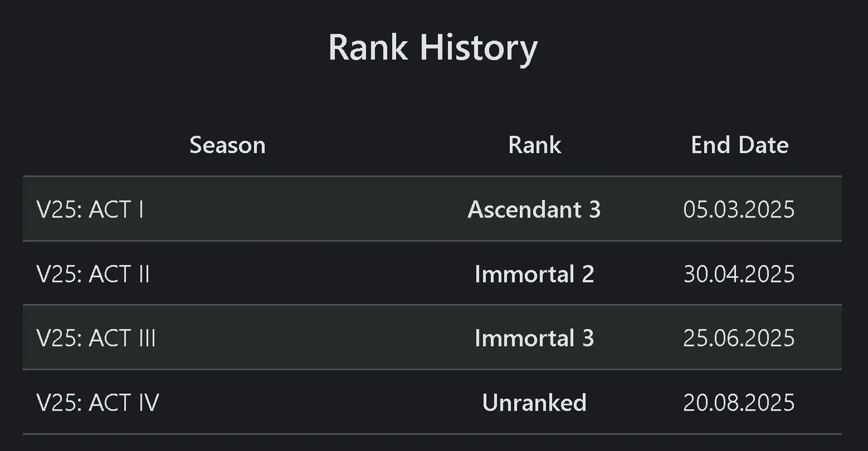Click the End Date column header

coord(739,145)
